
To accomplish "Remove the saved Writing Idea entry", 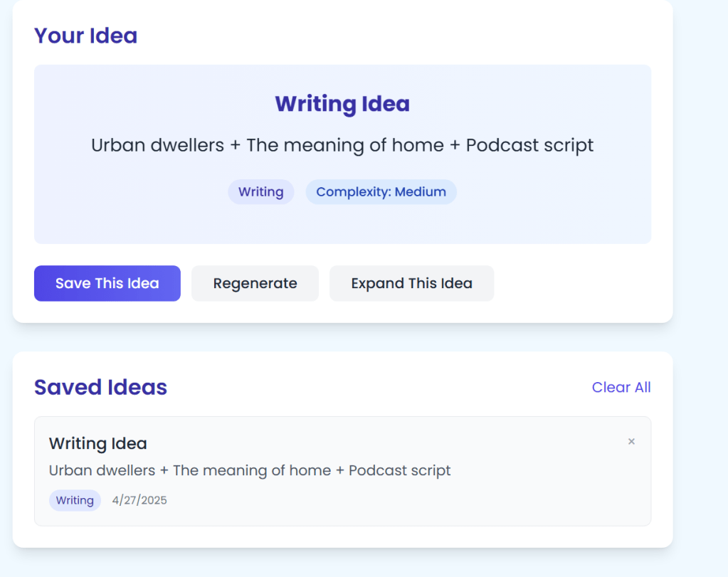I will pos(631,442).
